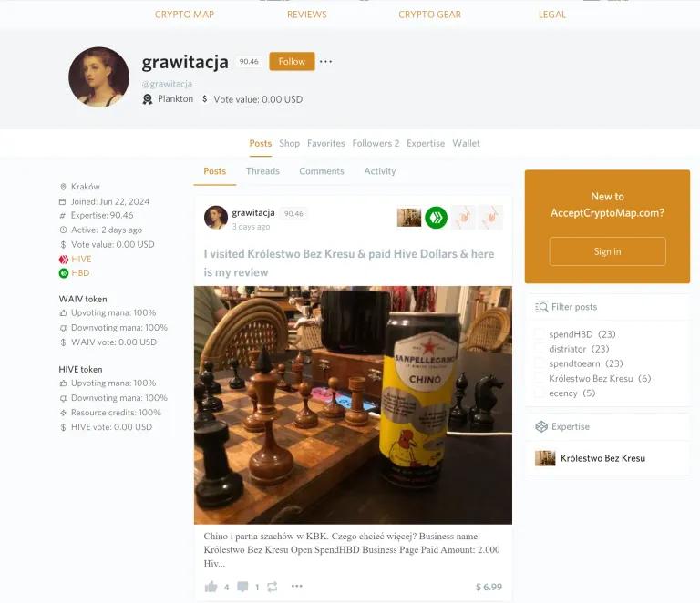Click the Filter posts search icon

click(x=541, y=307)
